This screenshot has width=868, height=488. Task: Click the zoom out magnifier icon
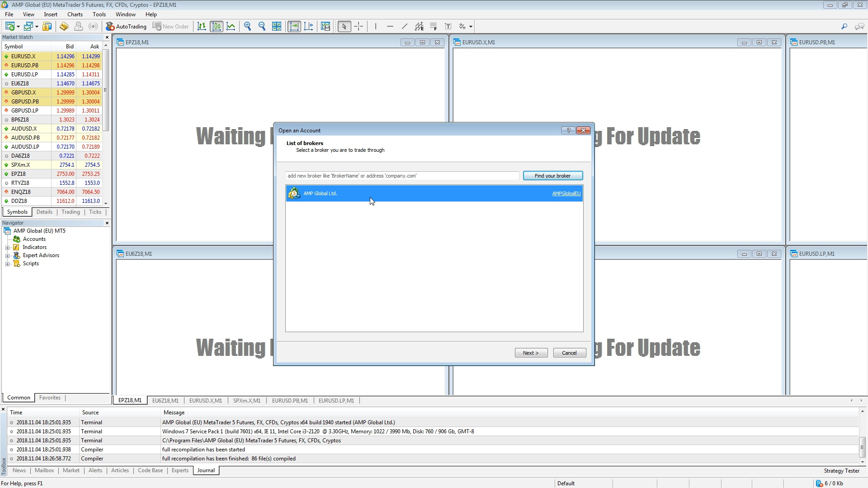(x=262, y=27)
